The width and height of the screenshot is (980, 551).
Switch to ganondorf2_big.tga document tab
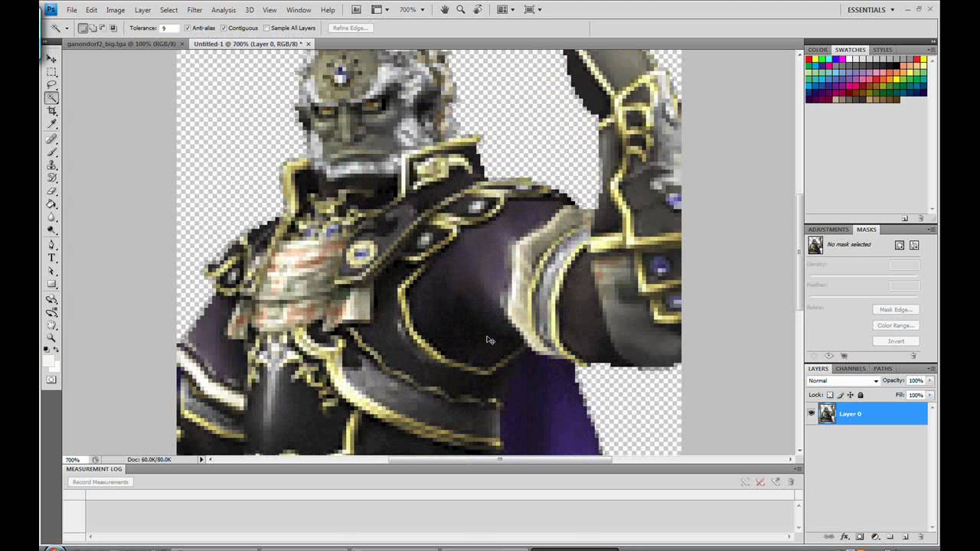click(121, 44)
